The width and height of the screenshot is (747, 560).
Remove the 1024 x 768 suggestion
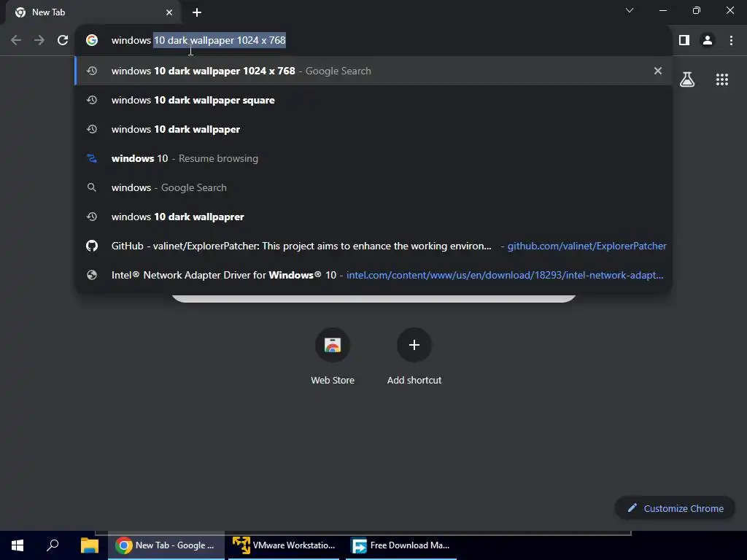tap(658, 71)
